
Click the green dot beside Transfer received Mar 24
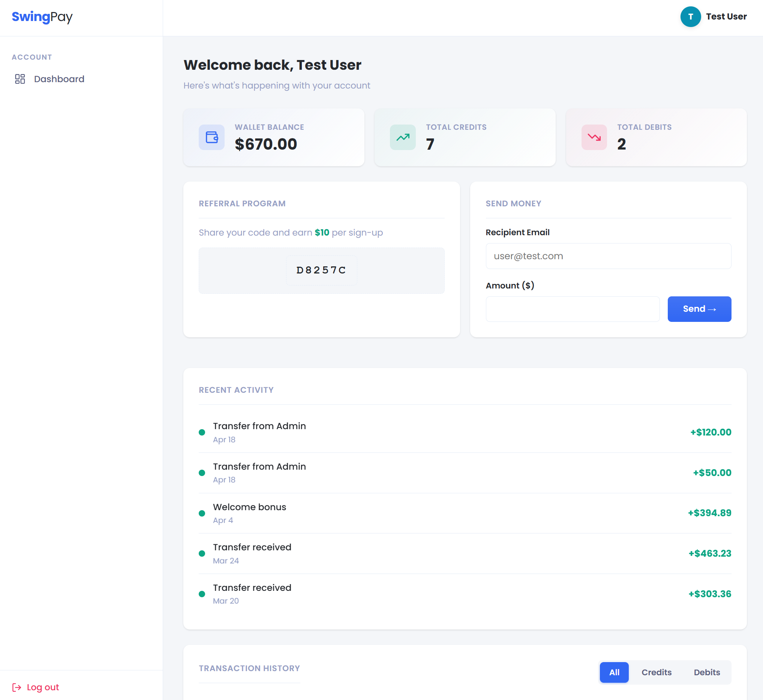[202, 553]
